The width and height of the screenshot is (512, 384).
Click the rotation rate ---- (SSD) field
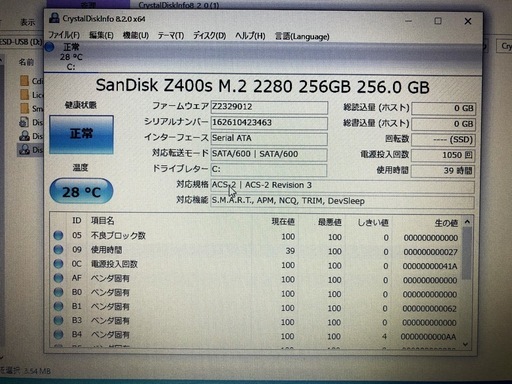click(444, 140)
